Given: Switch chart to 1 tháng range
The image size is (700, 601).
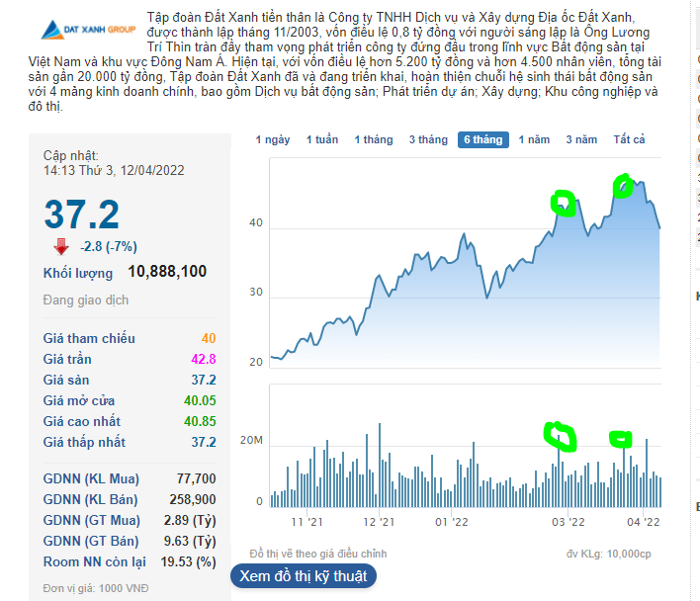Looking at the screenshot, I should (373, 139).
